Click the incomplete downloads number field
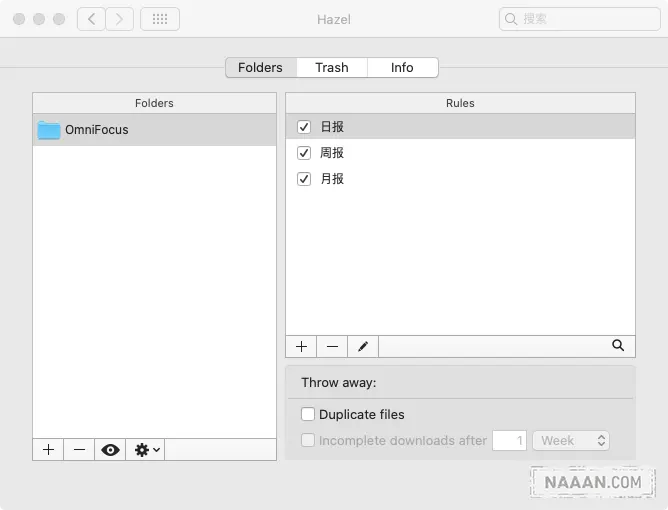Image resolution: width=668 pixels, height=510 pixels. point(509,440)
